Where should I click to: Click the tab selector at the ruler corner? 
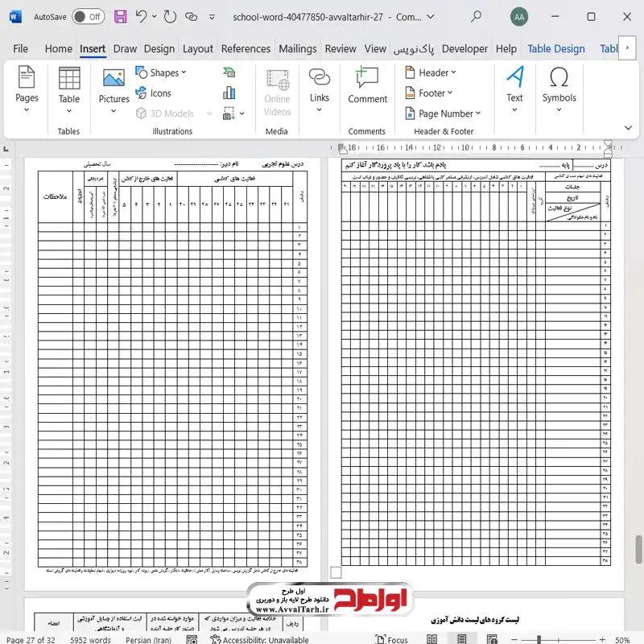[x=6, y=148]
